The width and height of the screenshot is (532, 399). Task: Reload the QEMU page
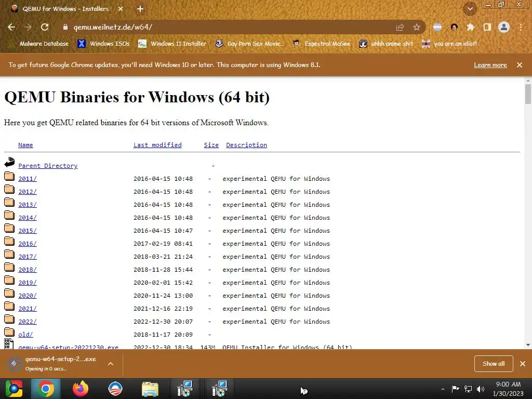point(45,27)
